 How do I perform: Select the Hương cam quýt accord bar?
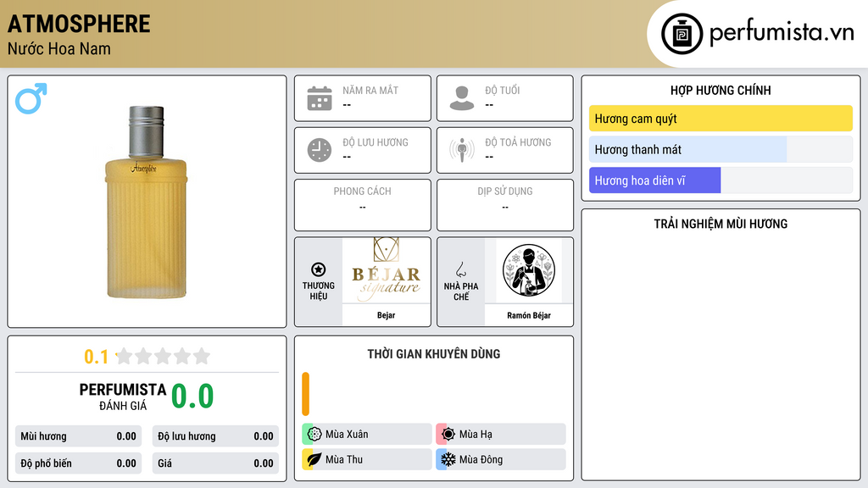[x=721, y=119]
